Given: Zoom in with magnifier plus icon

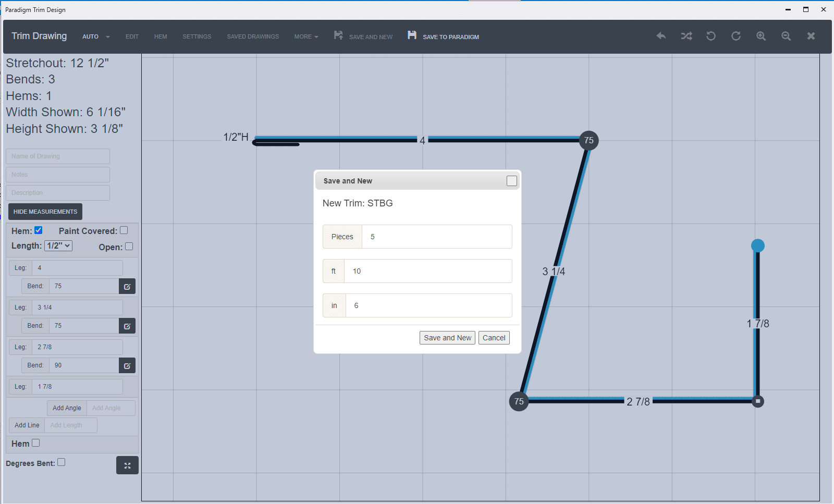Looking at the screenshot, I should [x=761, y=36].
